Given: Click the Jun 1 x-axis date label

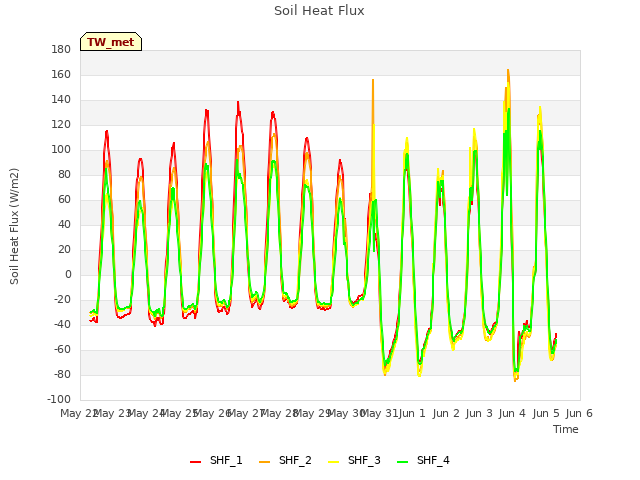Looking at the screenshot, I should 412,413.
